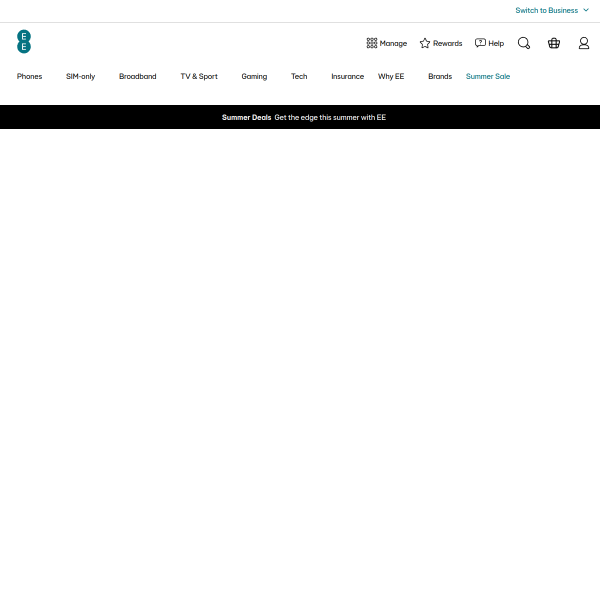
Task: Open the Phones menu
Action: click(29, 77)
